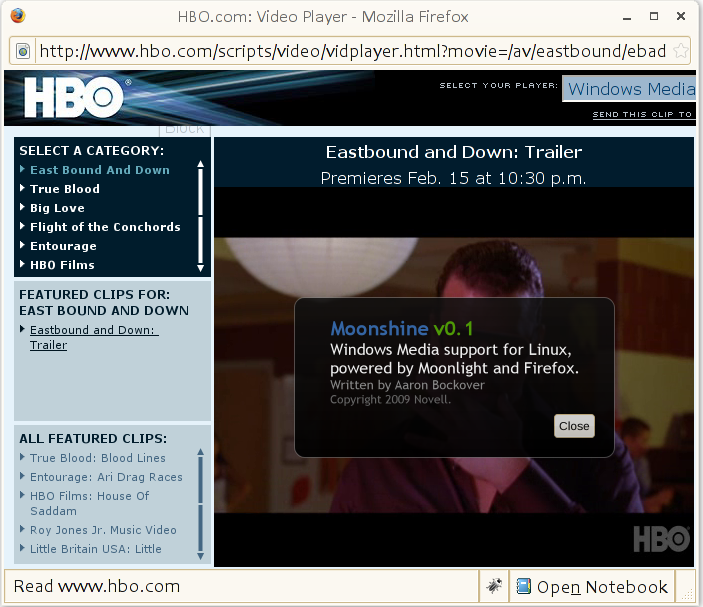The width and height of the screenshot is (703, 607).
Task: Select the Entourage category
Action: pos(63,246)
